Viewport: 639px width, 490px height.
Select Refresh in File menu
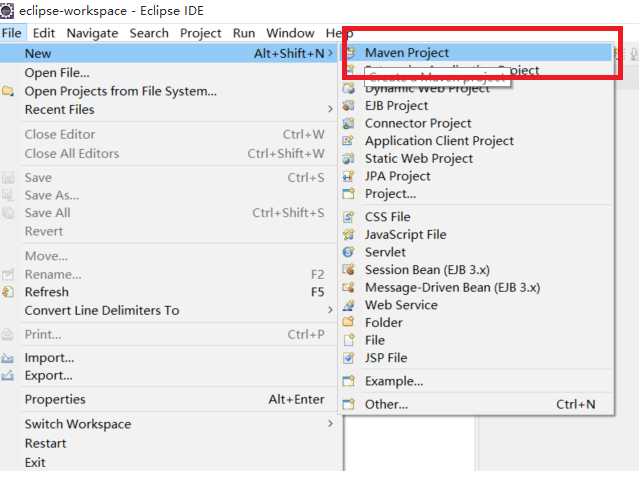(x=169, y=292)
